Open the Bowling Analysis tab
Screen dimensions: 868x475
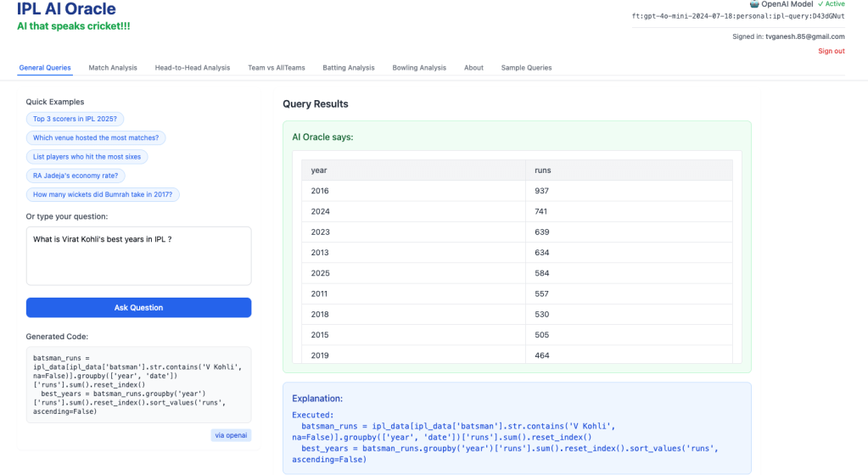pyautogui.click(x=418, y=68)
